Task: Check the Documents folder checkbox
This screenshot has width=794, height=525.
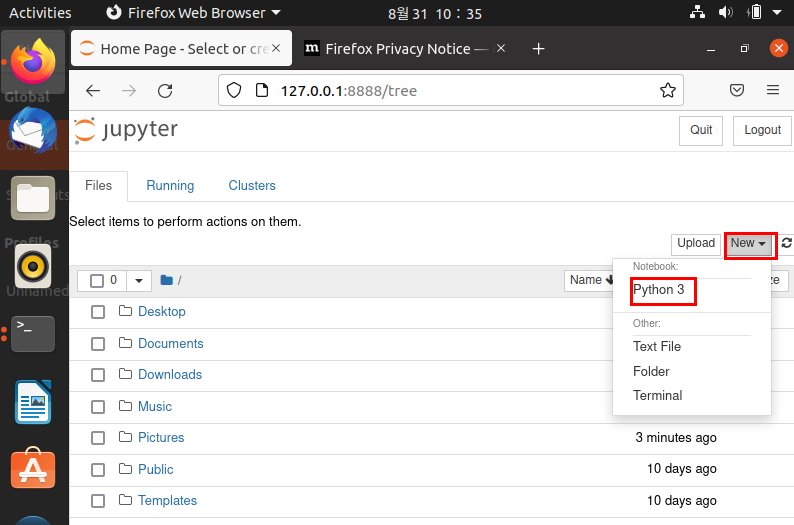Action: (x=98, y=344)
